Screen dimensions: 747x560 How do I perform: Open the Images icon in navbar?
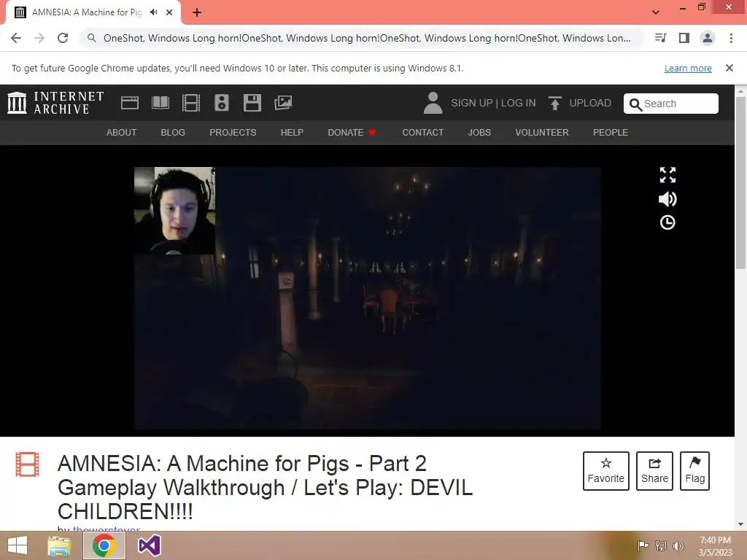click(283, 103)
